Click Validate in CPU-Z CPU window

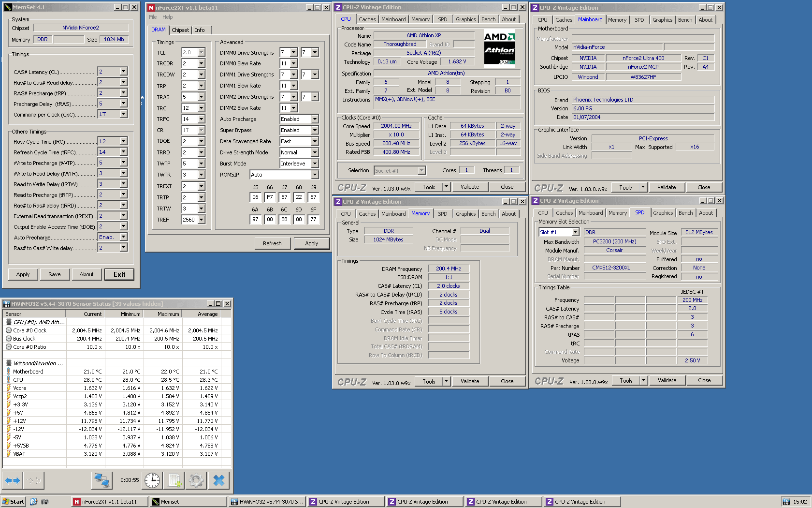tap(470, 187)
